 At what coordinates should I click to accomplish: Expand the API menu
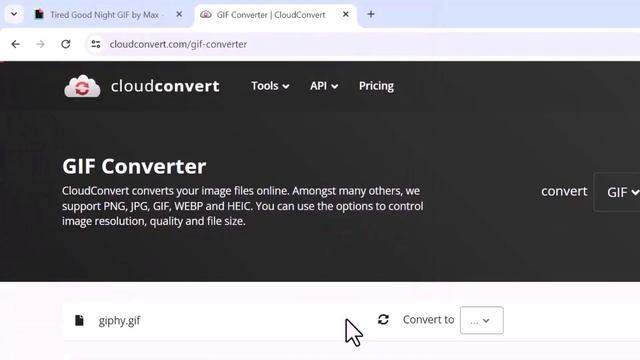[324, 86]
